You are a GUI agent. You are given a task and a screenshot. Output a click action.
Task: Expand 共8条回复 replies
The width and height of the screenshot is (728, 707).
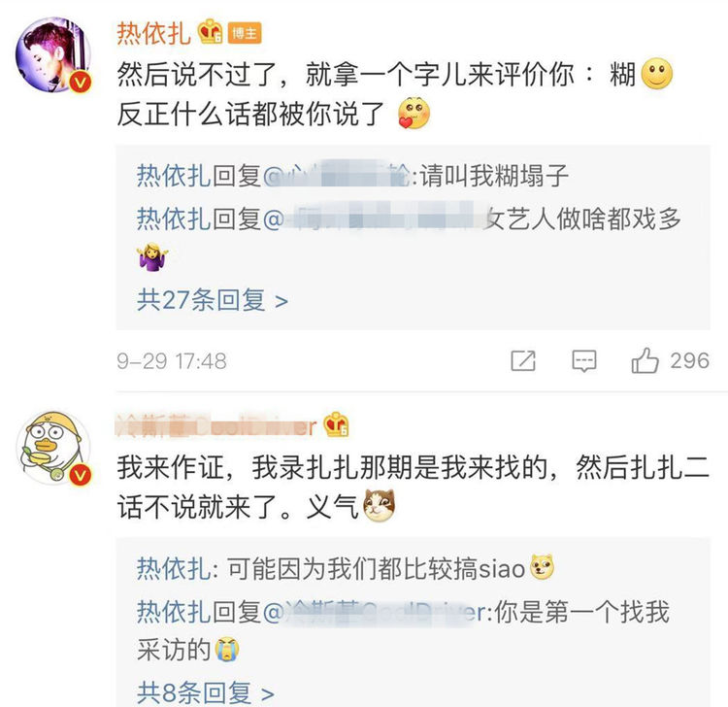coord(205,691)
